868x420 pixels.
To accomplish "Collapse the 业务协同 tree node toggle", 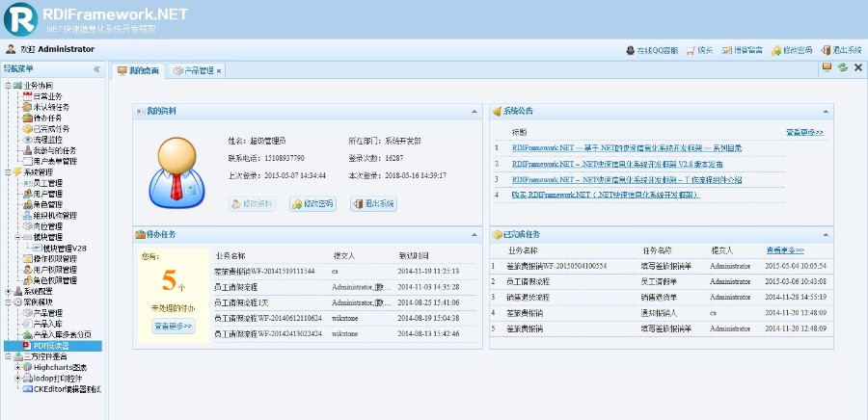I will click(8, 86).
